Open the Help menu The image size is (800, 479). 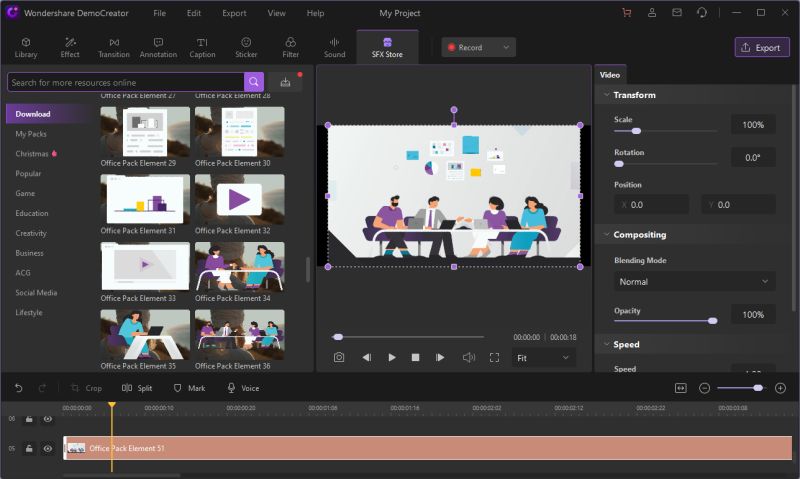(315, 13)
